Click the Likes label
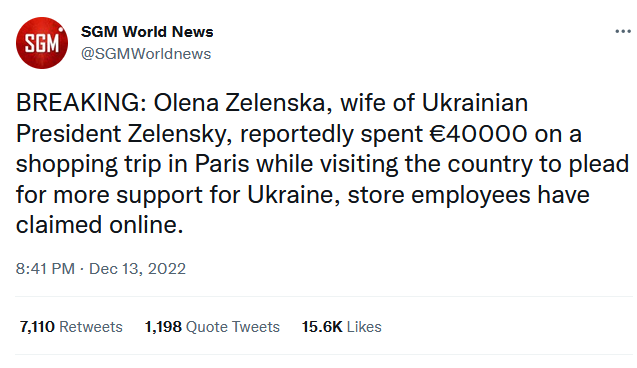The height and width of the screenshot is (368, 637). pos(364,327)
